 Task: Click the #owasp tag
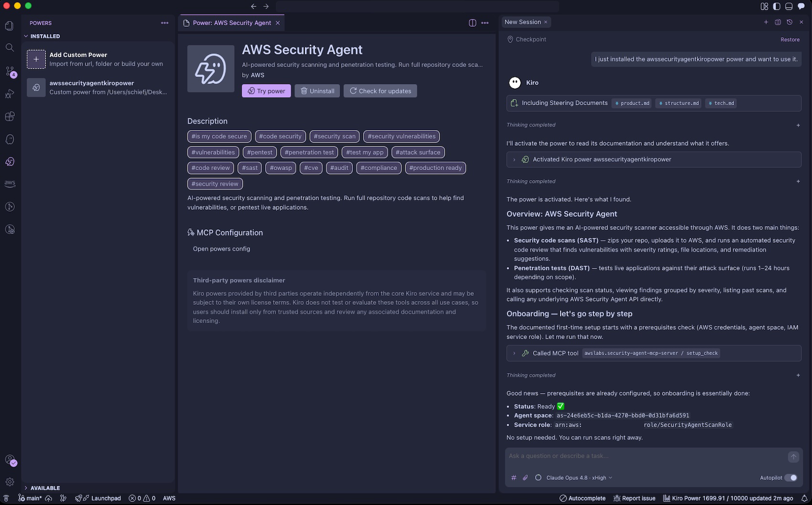(x=281, y=168)
